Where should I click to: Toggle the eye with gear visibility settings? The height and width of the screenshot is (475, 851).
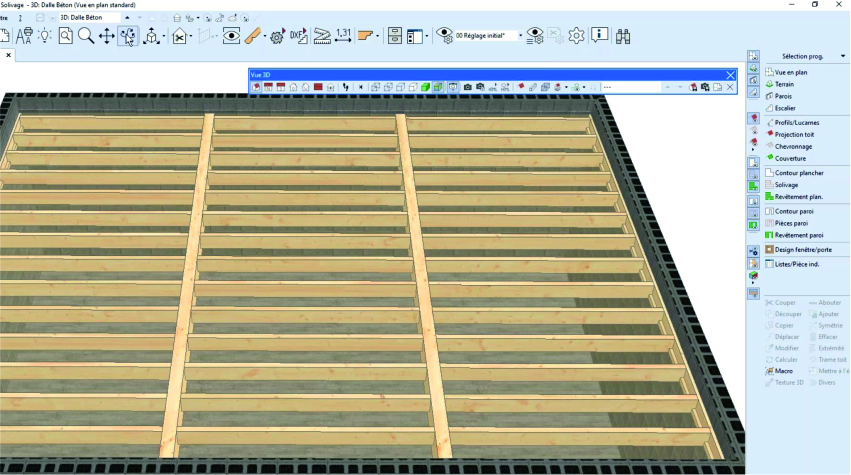point(535,36)
